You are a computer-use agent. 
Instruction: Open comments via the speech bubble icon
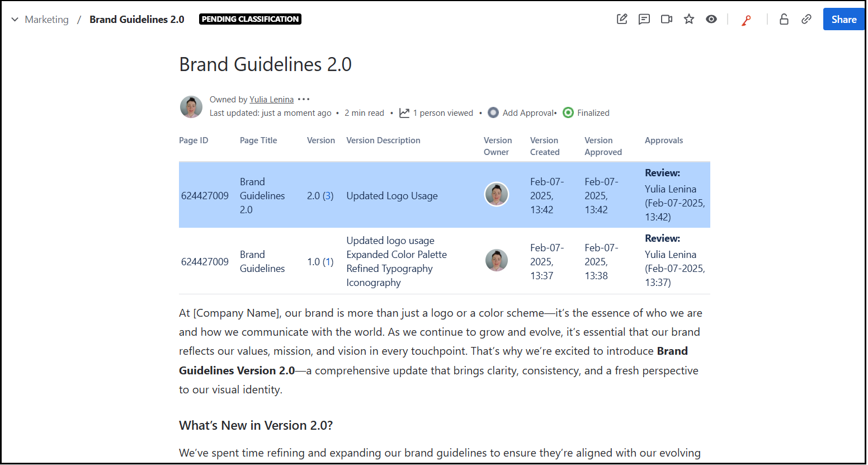(x=644, y=18)
